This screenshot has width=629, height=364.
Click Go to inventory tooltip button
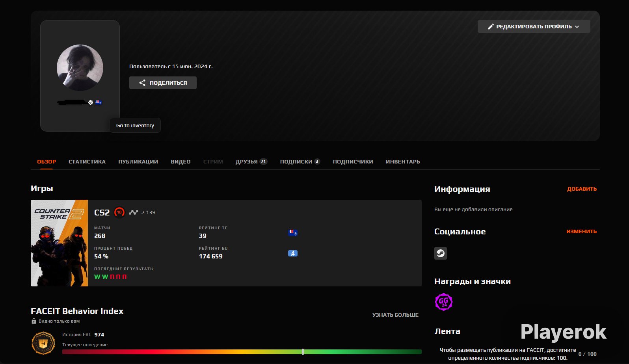pos(135,125)
